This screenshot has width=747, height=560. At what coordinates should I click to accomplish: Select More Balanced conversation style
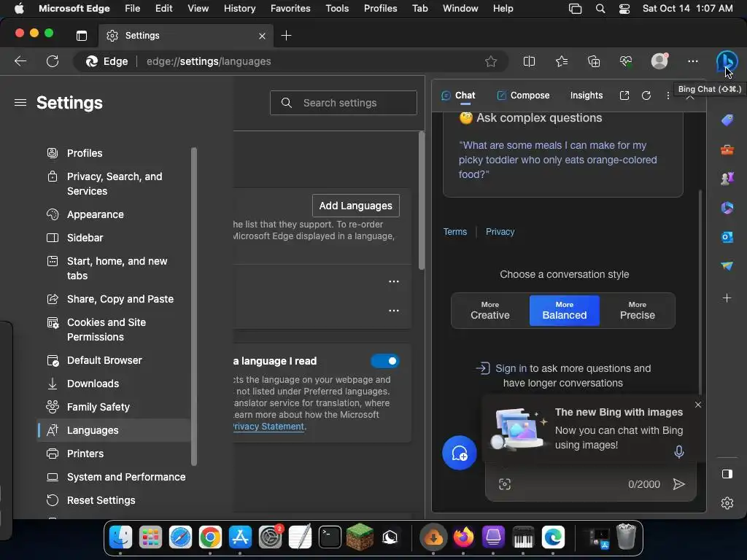point(565,311)
